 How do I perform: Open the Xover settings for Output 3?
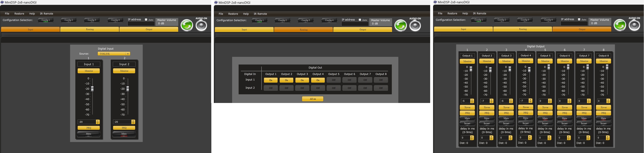coord(506,107)
